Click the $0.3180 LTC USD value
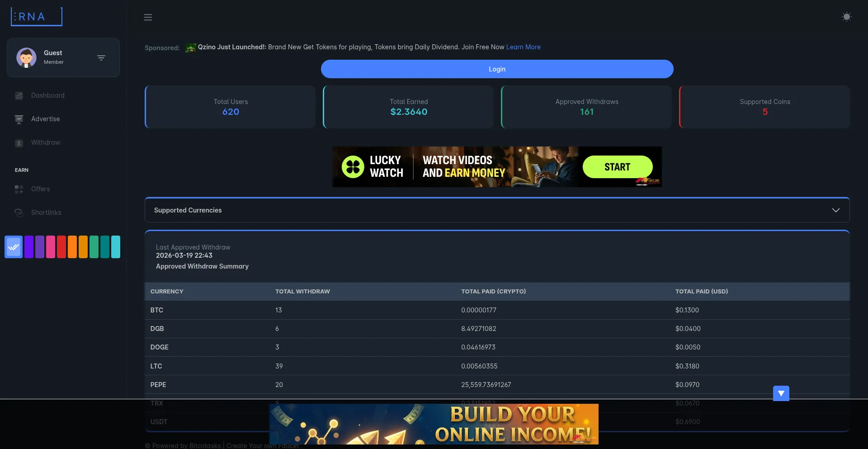 point(687,366)
